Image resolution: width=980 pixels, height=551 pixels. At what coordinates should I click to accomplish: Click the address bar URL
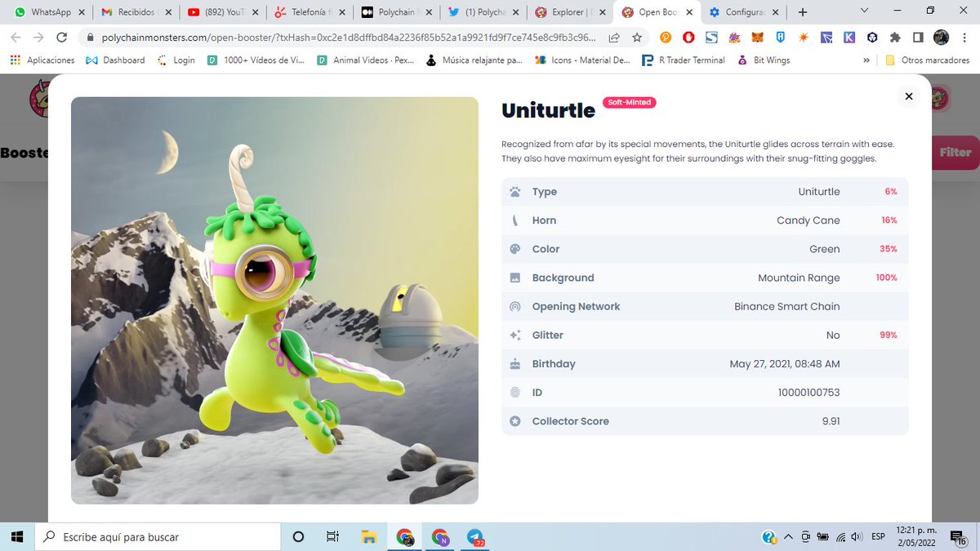[349, 38]
